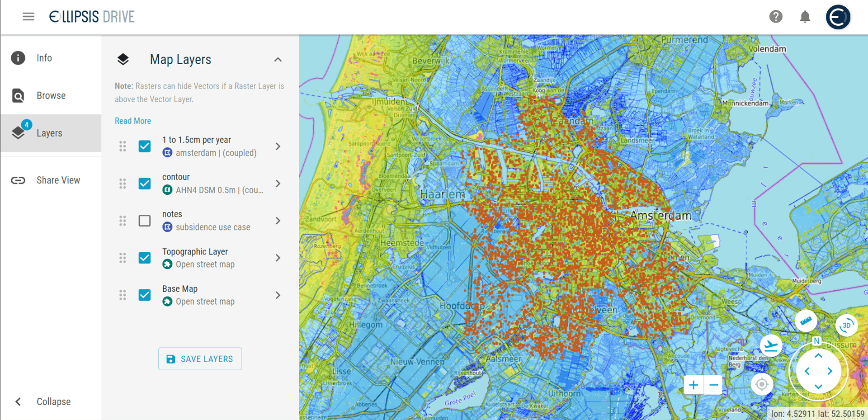Collapse the left sidebar
This screenshot has width=868, height=420.
point(51,401)
